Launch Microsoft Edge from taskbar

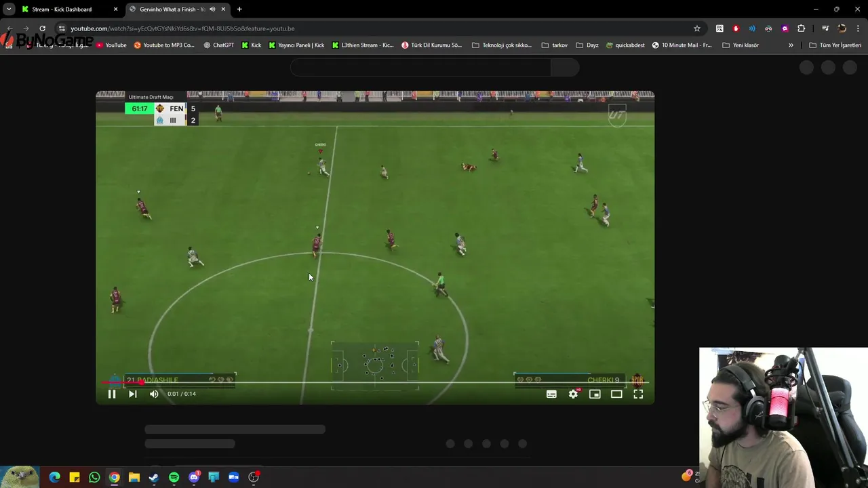pyautogui.click(x=55, y=477)
